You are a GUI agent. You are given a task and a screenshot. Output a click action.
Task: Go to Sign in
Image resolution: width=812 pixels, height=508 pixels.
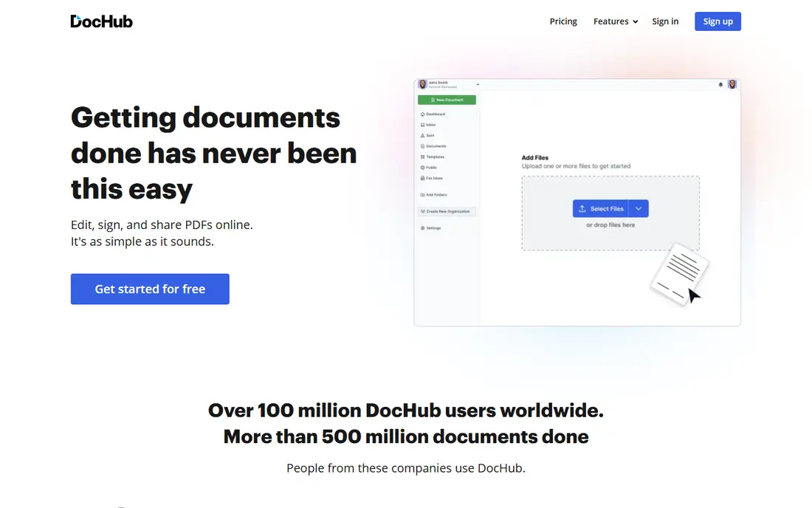(x=665, y=21)
